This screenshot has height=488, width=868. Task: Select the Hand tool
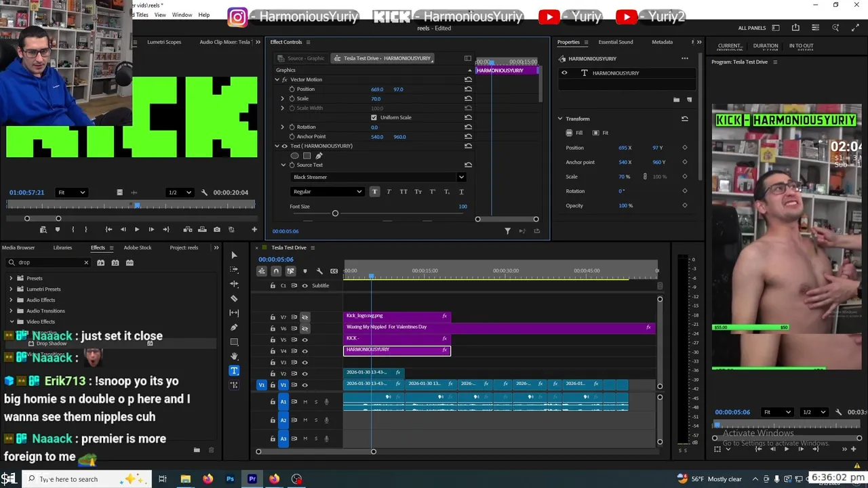(x=234, y=356)
